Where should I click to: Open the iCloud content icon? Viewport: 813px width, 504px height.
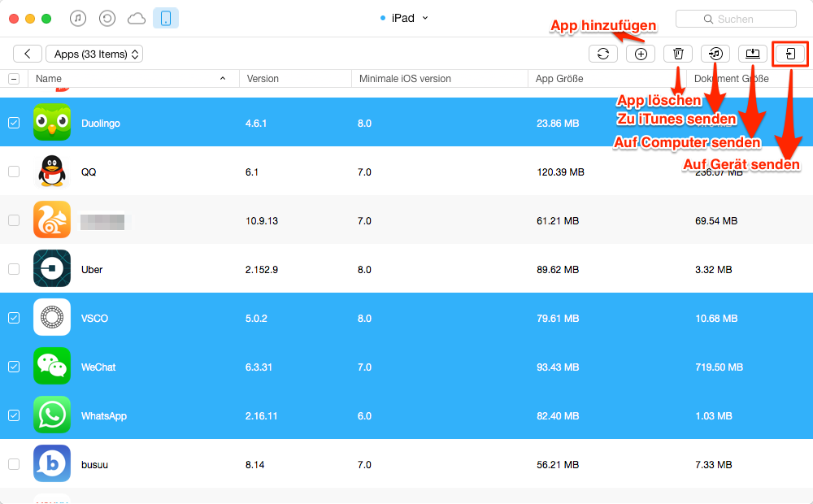pyautogui.click(x=137, y=19)
